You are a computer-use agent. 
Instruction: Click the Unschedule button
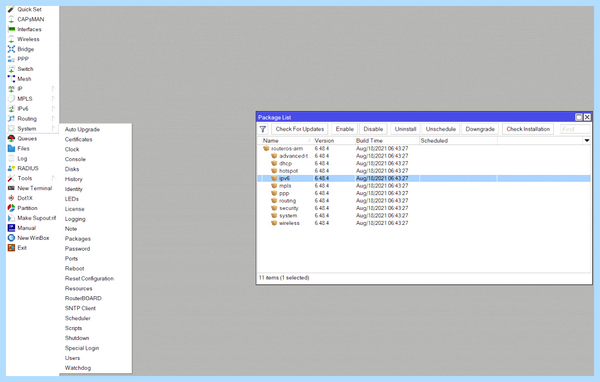pyautogui.click(x=440, y=129)
